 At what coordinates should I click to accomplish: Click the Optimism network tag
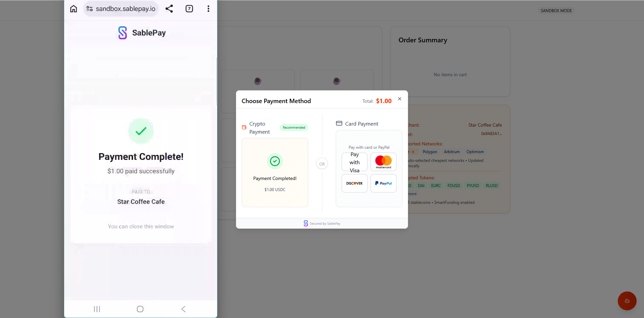click(475, 152)
